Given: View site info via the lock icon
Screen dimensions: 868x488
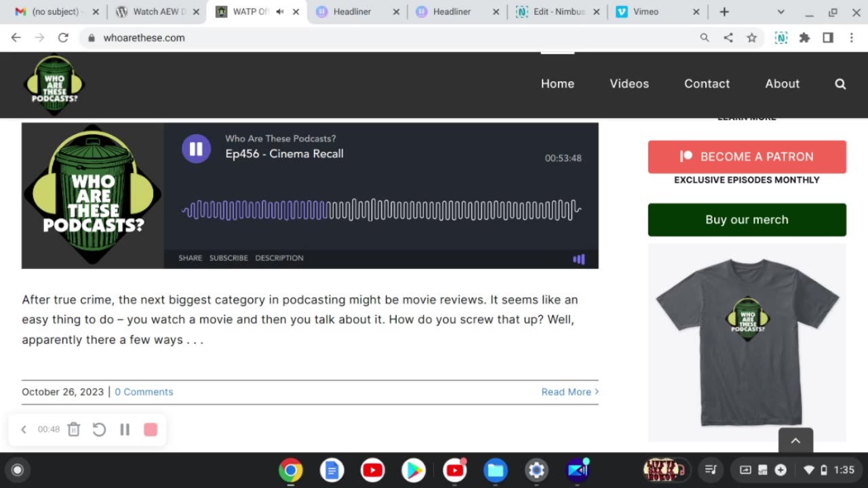Looking at the screenshot, I should coord(92,38).
